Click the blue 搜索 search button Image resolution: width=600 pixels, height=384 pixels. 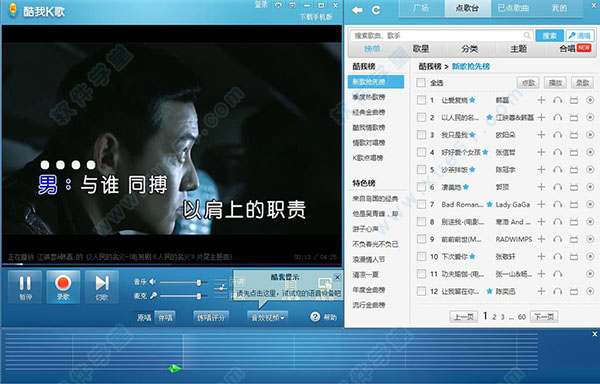pyautogui.click(x=549, y=36)
